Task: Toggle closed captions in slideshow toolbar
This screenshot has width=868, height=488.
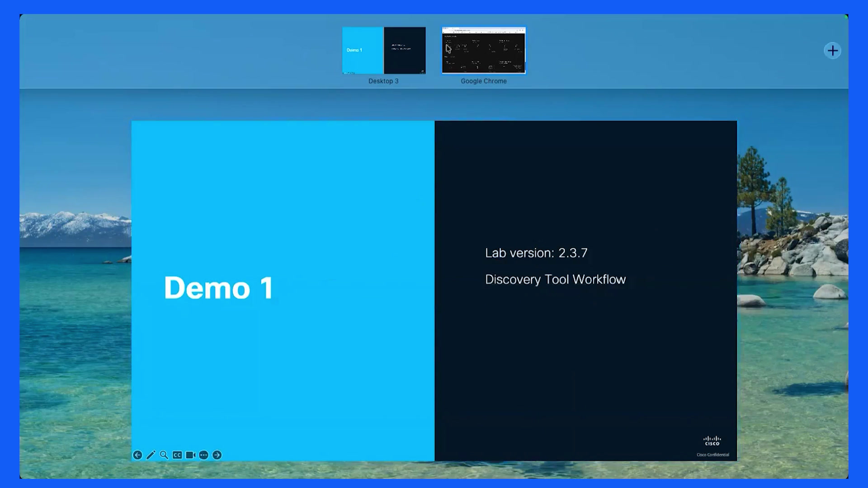Action: coord(177,455)
